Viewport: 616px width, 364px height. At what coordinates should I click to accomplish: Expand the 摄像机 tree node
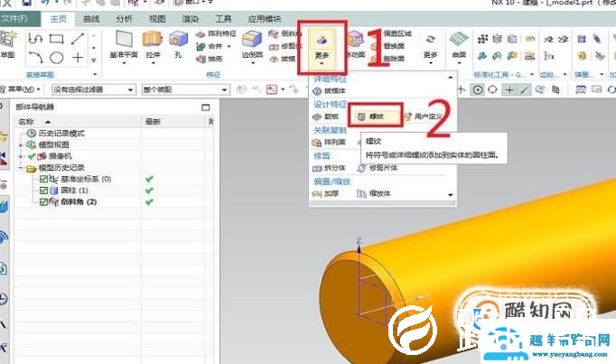coord(21,156)
